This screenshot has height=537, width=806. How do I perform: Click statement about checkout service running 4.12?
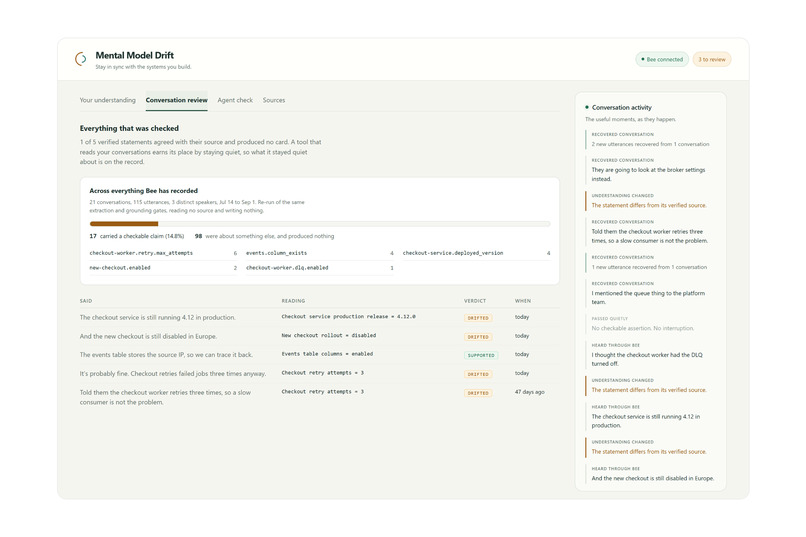click(157, 318)
